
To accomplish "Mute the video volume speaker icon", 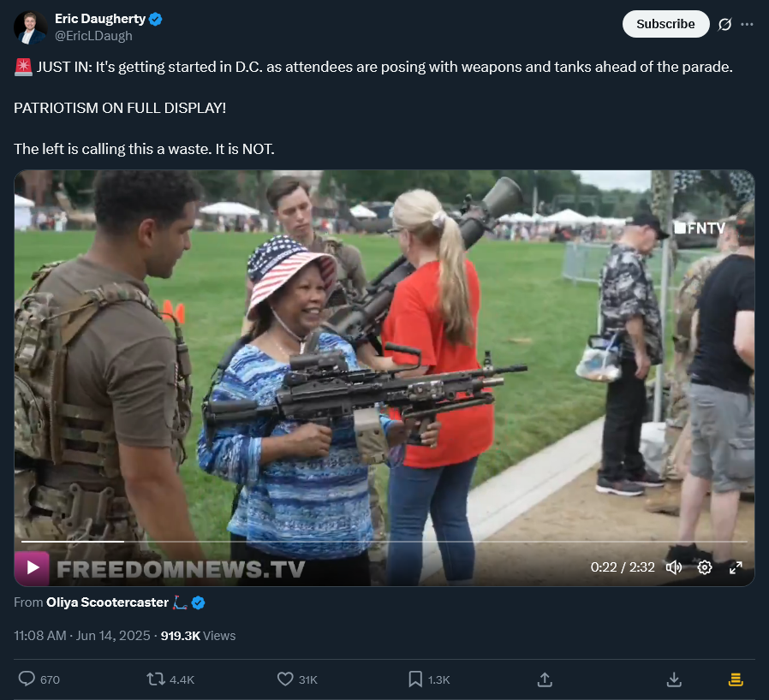I will 673,567.
